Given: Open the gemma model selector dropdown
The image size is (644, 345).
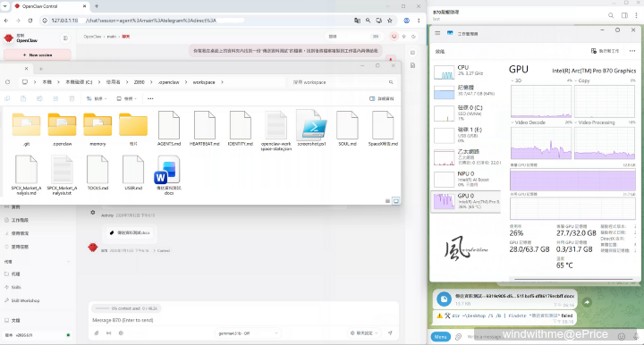Looking at the screenshot, I should (248, 333).
